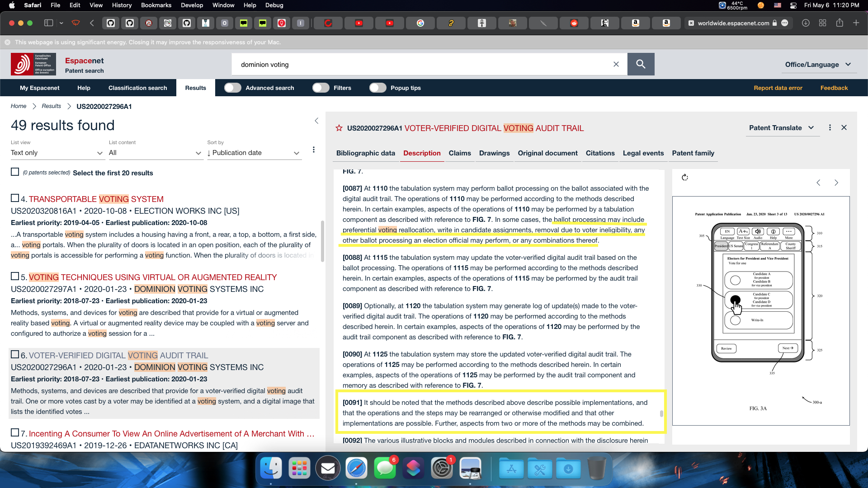Click the Share icon in Safari toolbar

click(x=840, y=23)
